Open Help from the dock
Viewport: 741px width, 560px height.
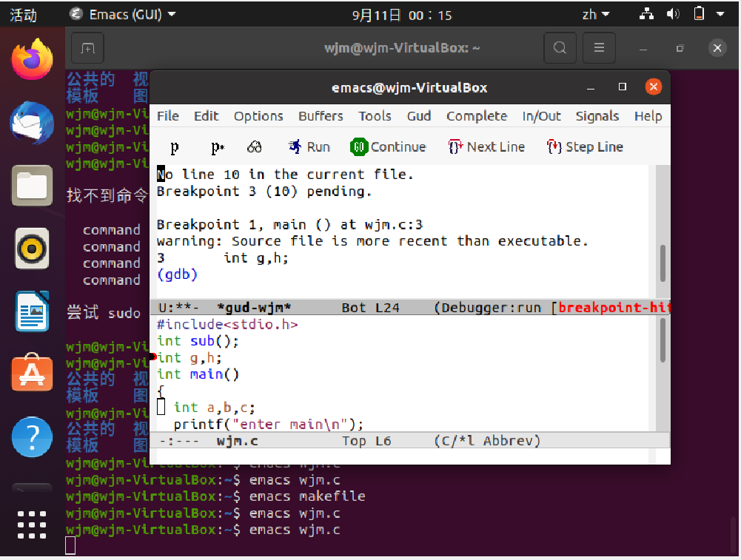pyautogui.click(x=32, y=436)
